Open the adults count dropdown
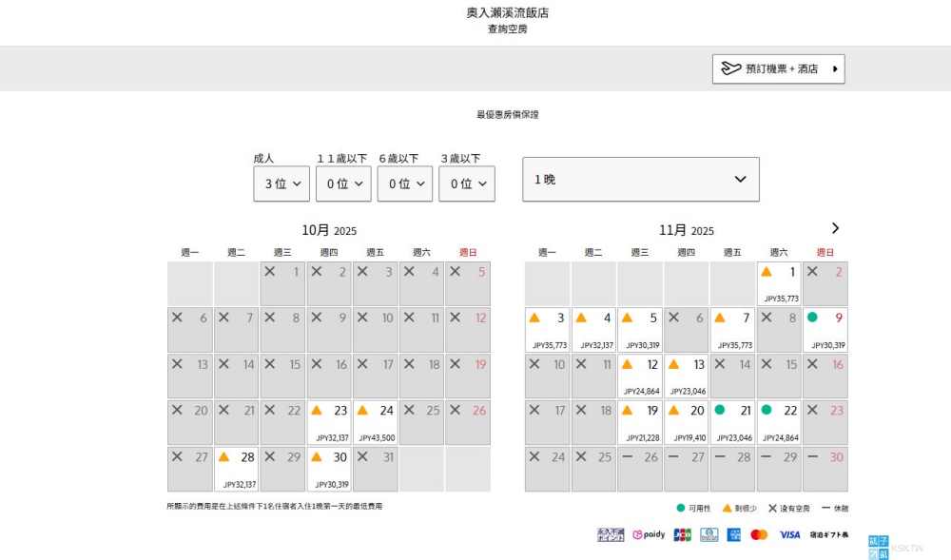 (281, 183)
